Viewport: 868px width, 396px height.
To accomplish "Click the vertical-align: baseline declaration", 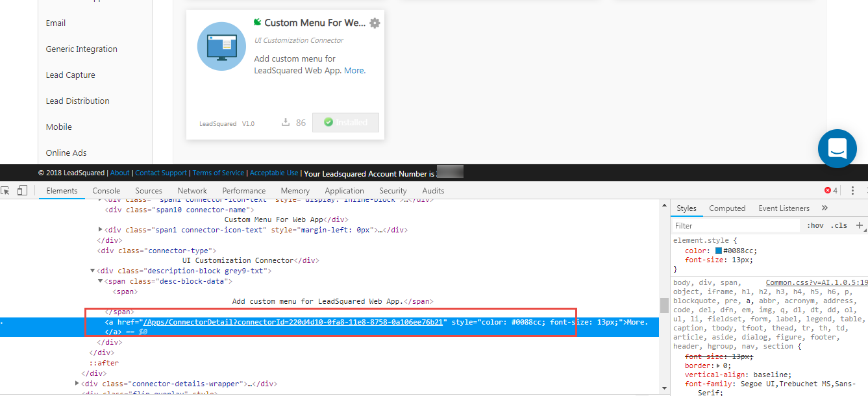I will [738, 375].
